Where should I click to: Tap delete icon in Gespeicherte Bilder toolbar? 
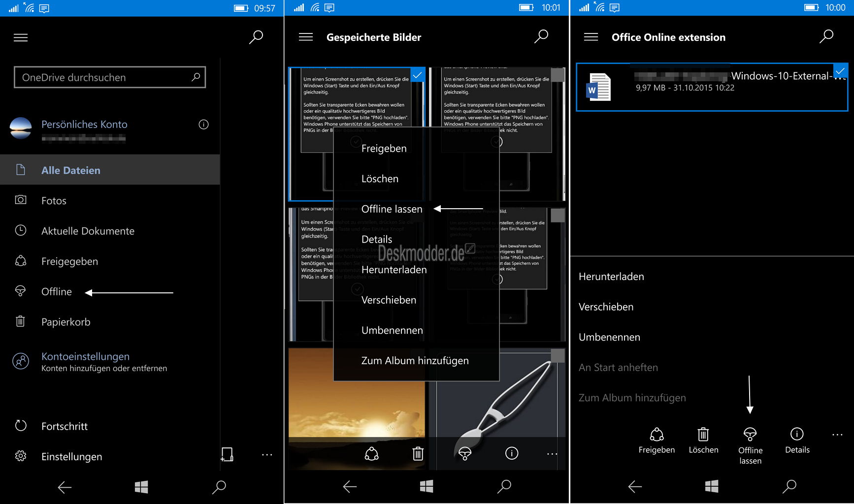coord(418,453)
